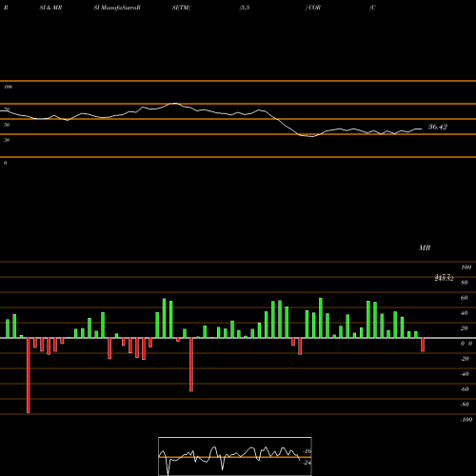Image resolution: width=476 pixels, height=476 pixels.
Task: Click the -16 label in the mini chart
Action: click(x=307, y=451)
